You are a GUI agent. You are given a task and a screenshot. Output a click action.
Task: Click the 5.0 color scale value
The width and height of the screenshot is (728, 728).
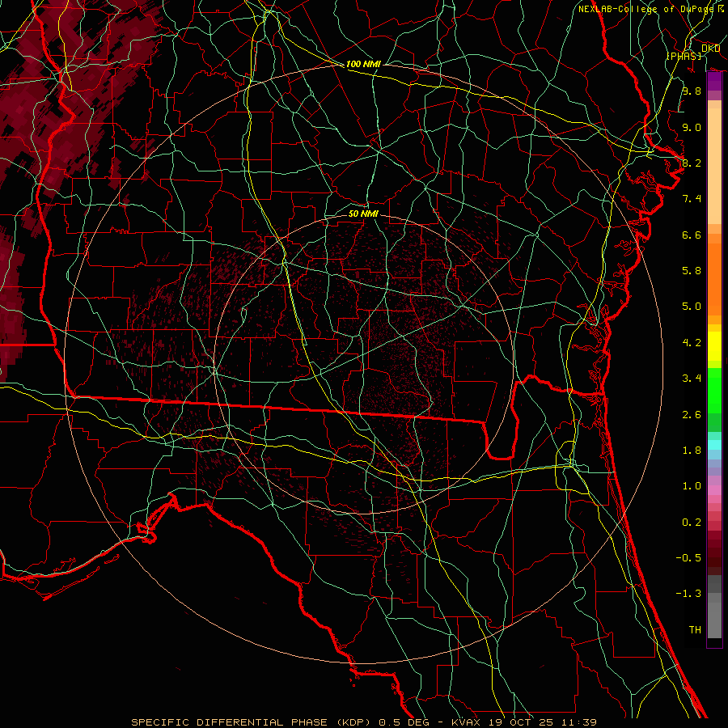(x=692, y=307)
